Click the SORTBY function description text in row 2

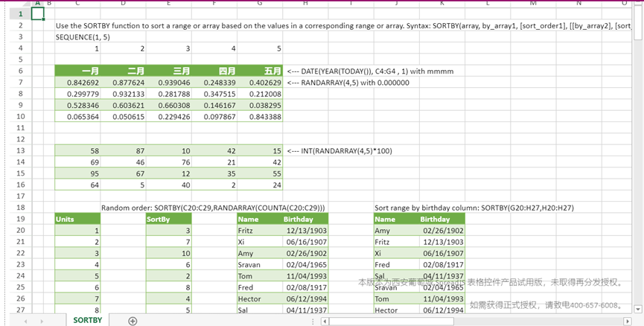pos(343,25)
